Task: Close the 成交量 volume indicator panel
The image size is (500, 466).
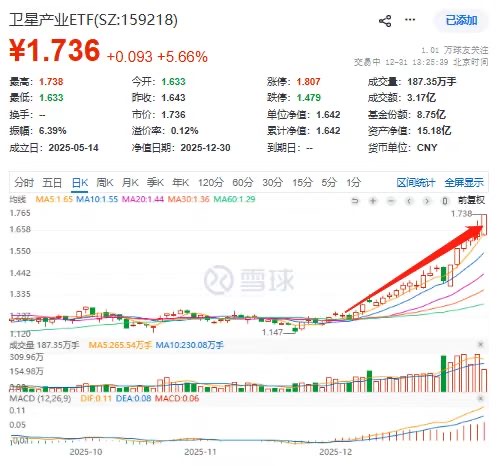Action: [480, 344]
